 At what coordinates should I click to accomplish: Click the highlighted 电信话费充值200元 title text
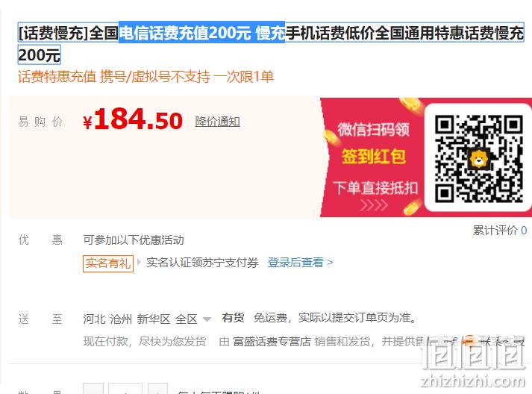click(x=185, y=33)
